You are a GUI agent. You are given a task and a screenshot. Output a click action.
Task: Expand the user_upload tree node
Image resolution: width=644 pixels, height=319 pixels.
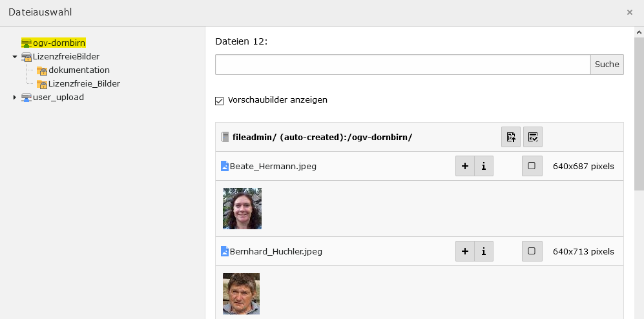tap(15, 98)
